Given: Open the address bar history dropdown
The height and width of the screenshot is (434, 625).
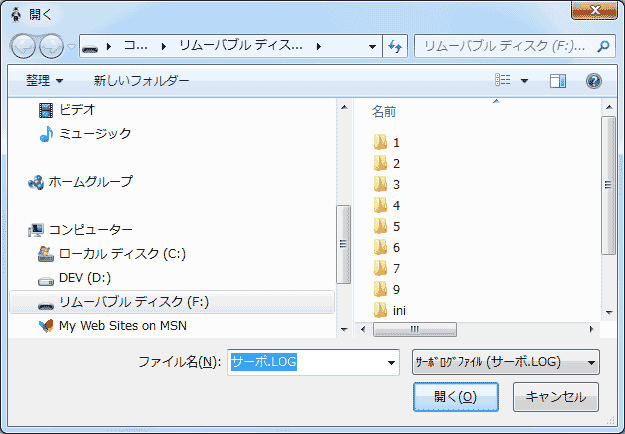Looking at the screenshot, I should (x=372, y=47).
